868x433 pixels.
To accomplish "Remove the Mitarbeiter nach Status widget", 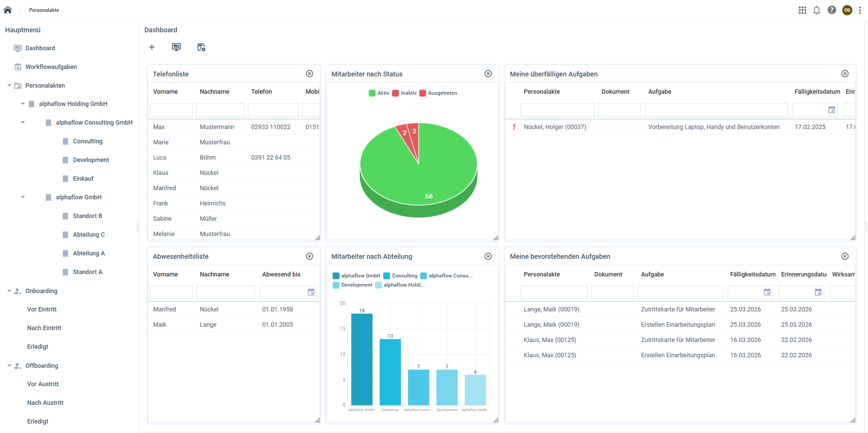I will coord(488,74).
